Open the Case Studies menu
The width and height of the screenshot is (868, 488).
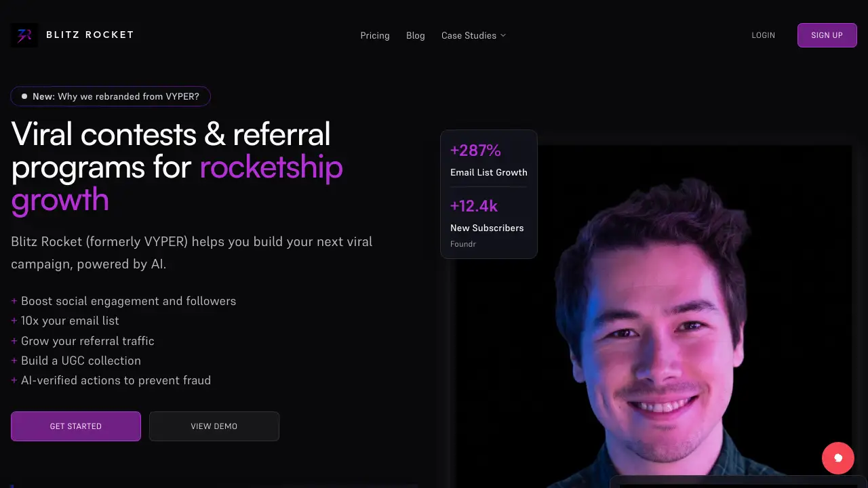pos(473,35)
